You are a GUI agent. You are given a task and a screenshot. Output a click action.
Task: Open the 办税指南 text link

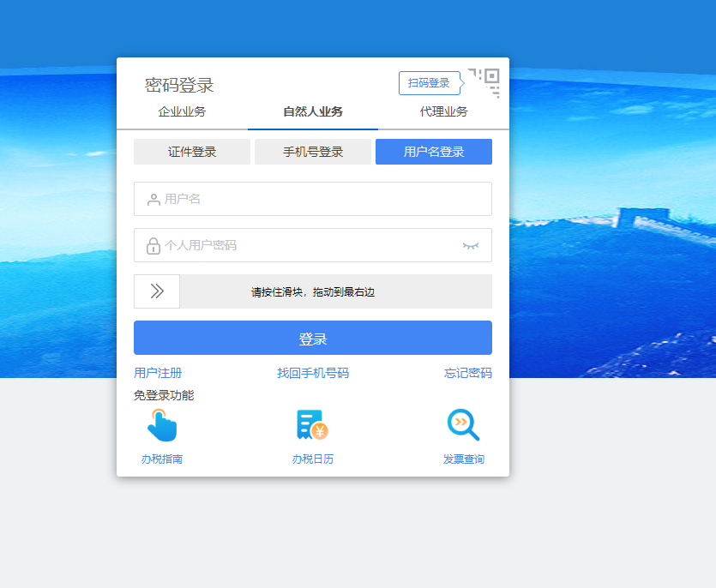click(162, 459)
